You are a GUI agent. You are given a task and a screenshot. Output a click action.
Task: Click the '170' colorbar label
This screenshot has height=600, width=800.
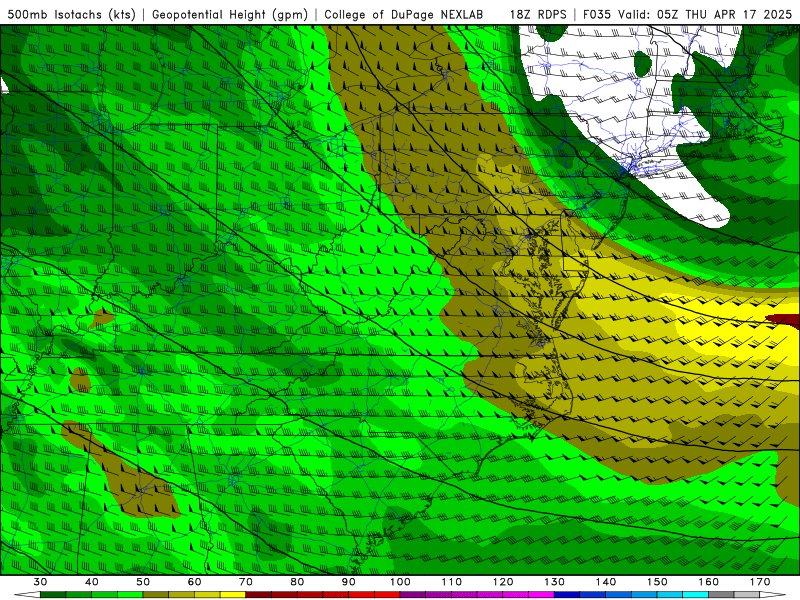point(760,582)
